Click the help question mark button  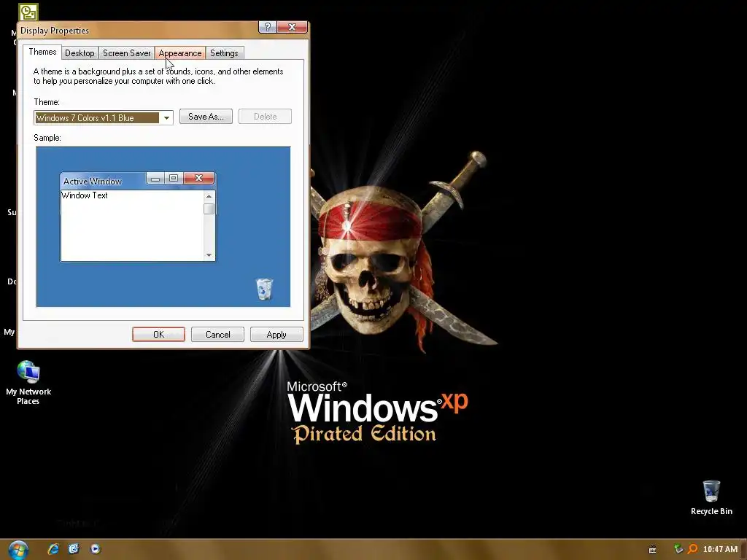tap(267, 27)
